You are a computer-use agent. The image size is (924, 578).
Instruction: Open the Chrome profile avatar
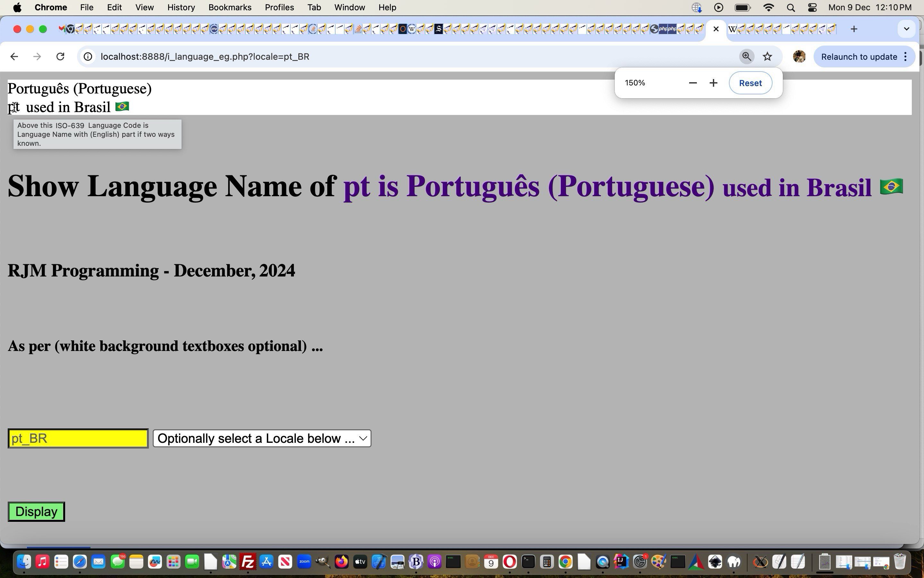(x=799, y=57)
